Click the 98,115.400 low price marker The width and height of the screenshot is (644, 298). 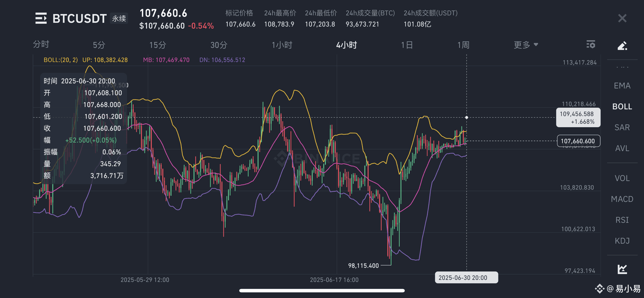tap(363, 266)
